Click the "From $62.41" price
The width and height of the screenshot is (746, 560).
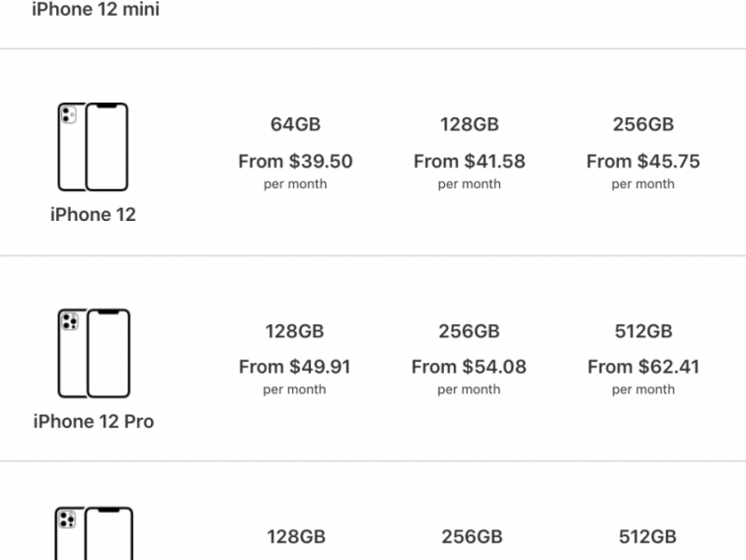click(642, 367)
